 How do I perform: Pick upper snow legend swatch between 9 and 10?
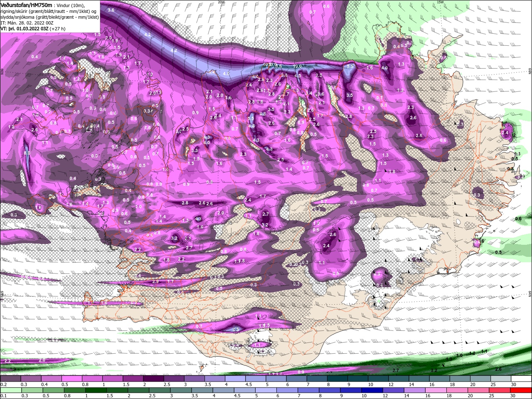357,379
